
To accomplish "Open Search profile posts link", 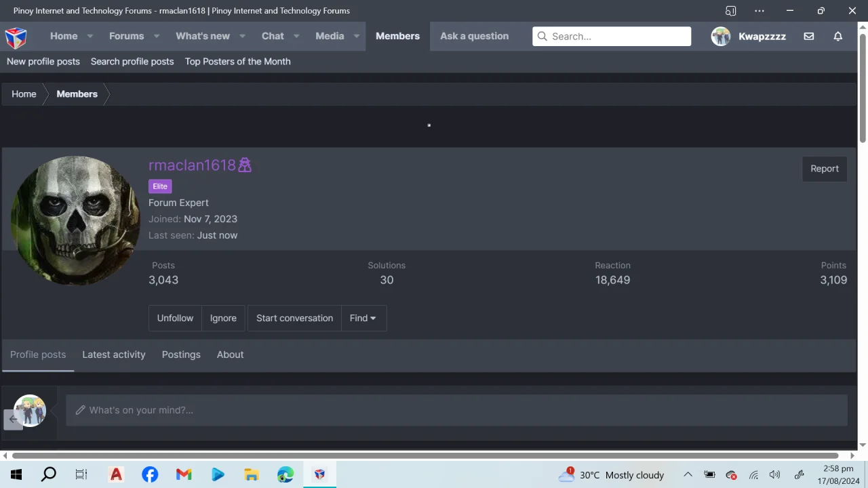I will (132, 62).
